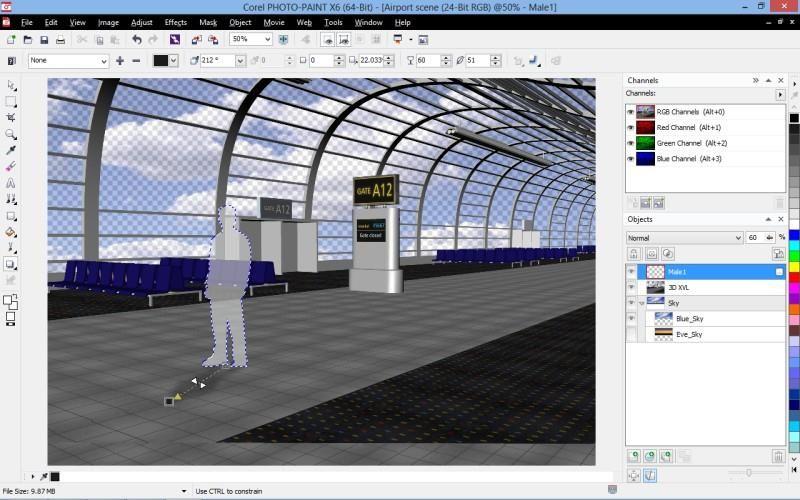Select the Crop tool

[11, 118]
